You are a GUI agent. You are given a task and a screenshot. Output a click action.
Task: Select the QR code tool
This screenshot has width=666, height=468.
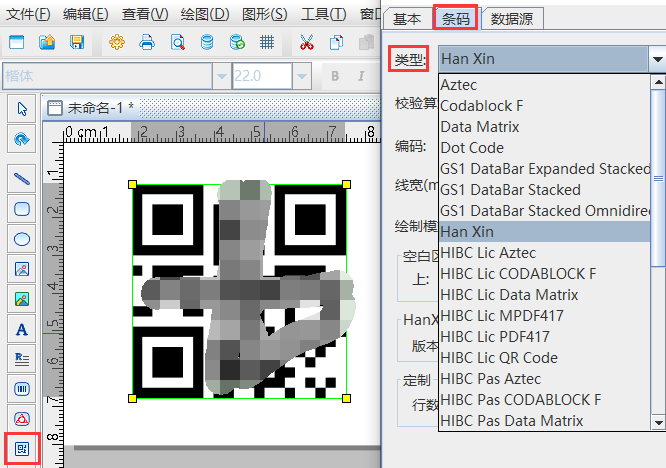[x=22, y=449]
